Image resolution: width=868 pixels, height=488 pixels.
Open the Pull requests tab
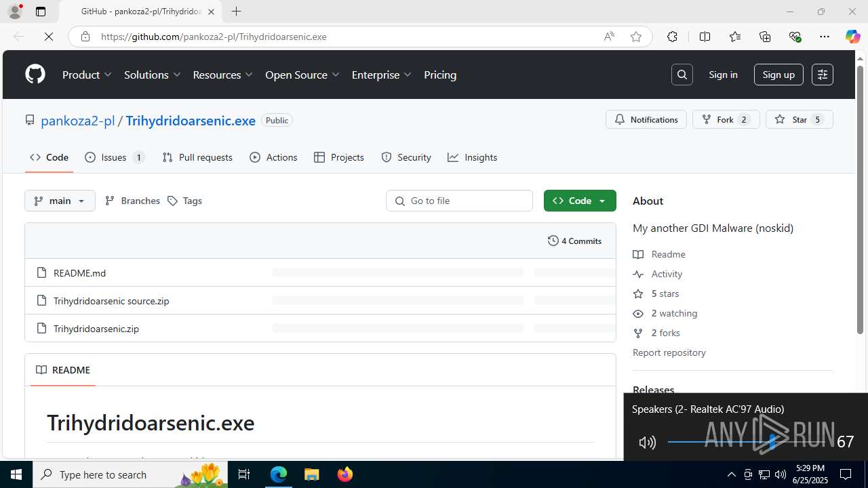point(197,157)
